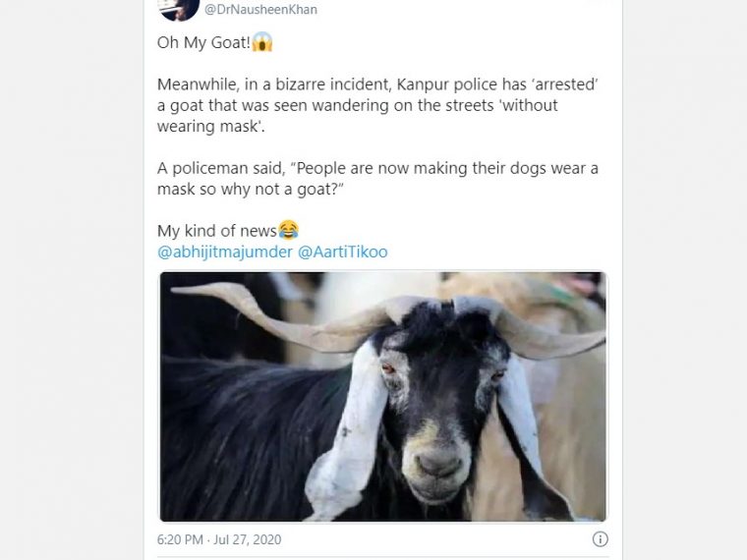Open the attached goat photo
This screenshot has width=747, height=560.
tap(383, 396)
